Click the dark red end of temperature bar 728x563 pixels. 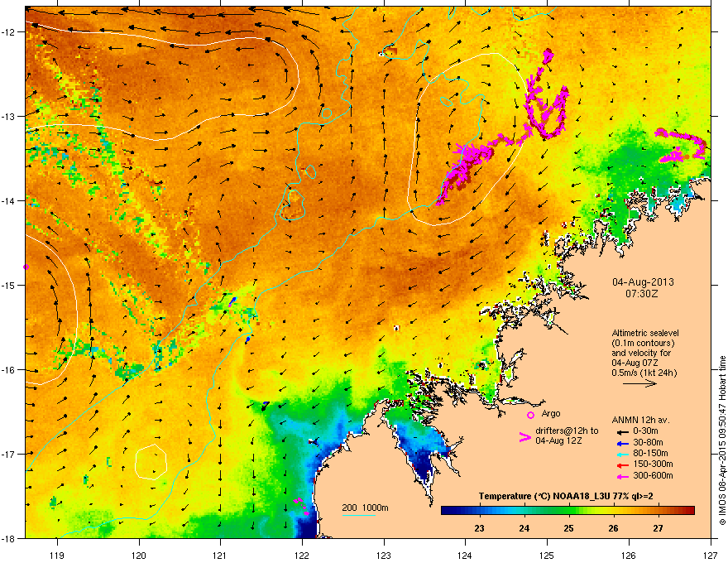689,511
